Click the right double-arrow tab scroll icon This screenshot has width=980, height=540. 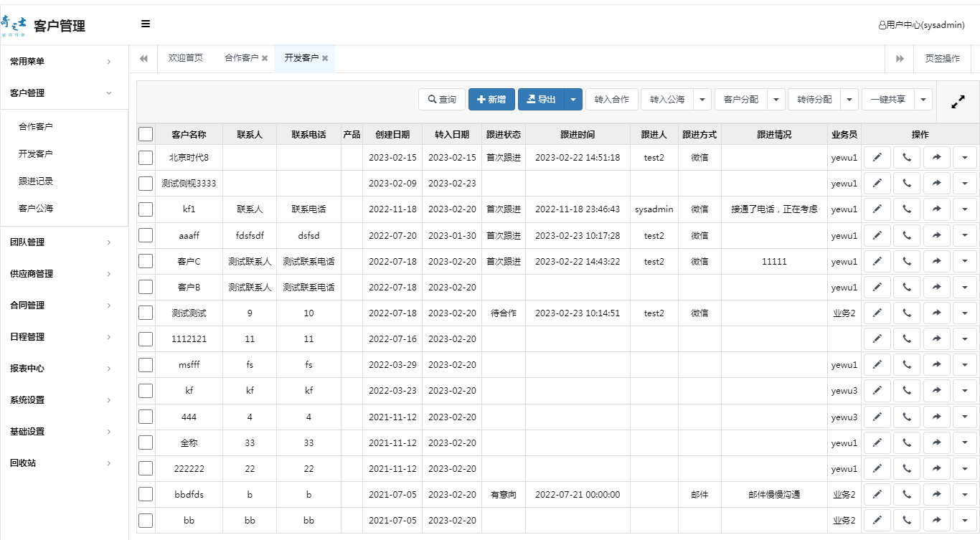pos(899,58)
